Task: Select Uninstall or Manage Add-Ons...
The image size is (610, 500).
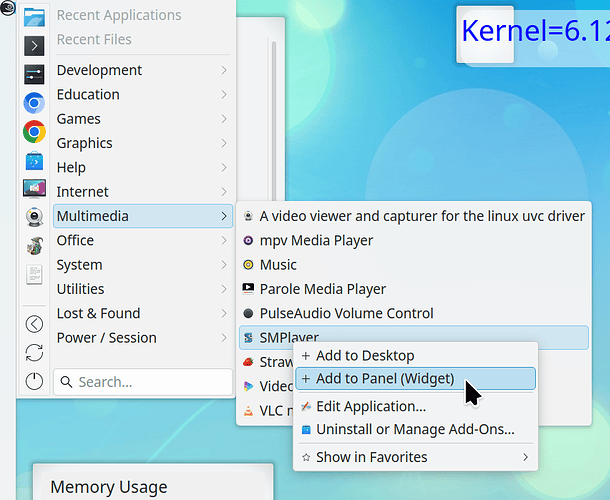Action: click(415, 430)
